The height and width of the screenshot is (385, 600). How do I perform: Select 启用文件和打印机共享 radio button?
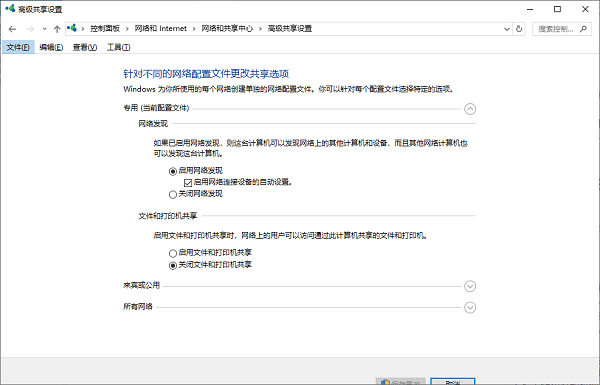pos(173,253)
